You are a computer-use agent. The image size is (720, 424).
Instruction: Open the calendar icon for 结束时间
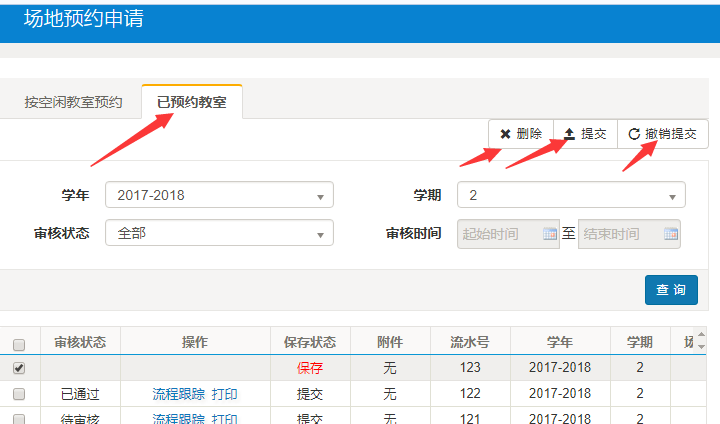(670, 234)
